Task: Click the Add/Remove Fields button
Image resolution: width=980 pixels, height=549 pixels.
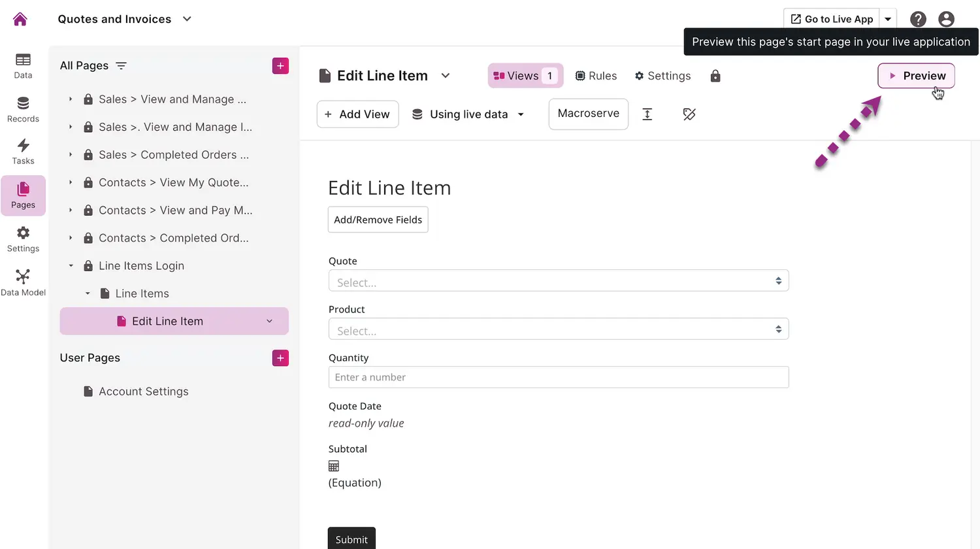Action: [378, 220]
